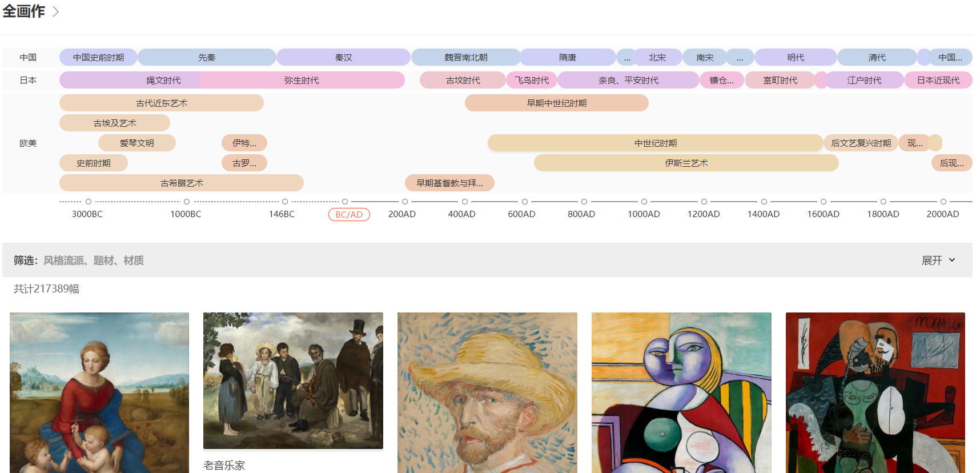Pick the 南宋 period
Image resolution: width=980 pixels, height=473 pixels.
(x=705, y=57)
